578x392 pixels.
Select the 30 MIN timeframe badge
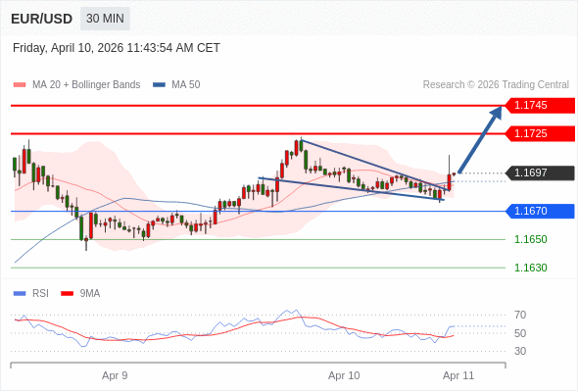(x=105, y=19)
